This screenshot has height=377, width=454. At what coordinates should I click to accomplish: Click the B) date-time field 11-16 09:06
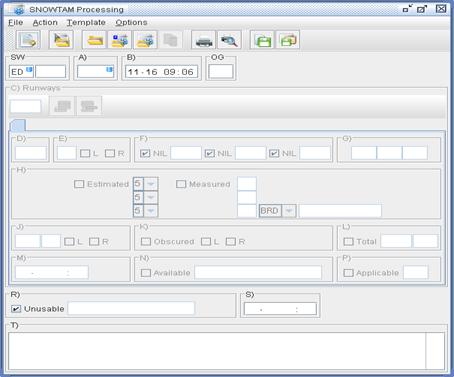(x=161, y=72)
